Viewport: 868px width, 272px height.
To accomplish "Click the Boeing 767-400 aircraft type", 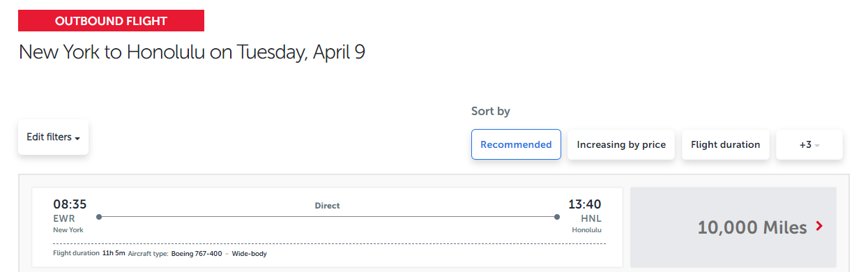I will click(197, 253).
